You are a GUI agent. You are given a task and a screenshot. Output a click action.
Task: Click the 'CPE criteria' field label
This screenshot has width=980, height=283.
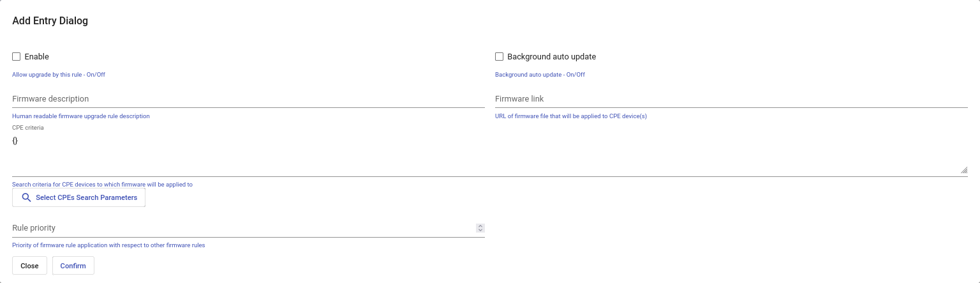pyautogui.click(x=28, y=128)
